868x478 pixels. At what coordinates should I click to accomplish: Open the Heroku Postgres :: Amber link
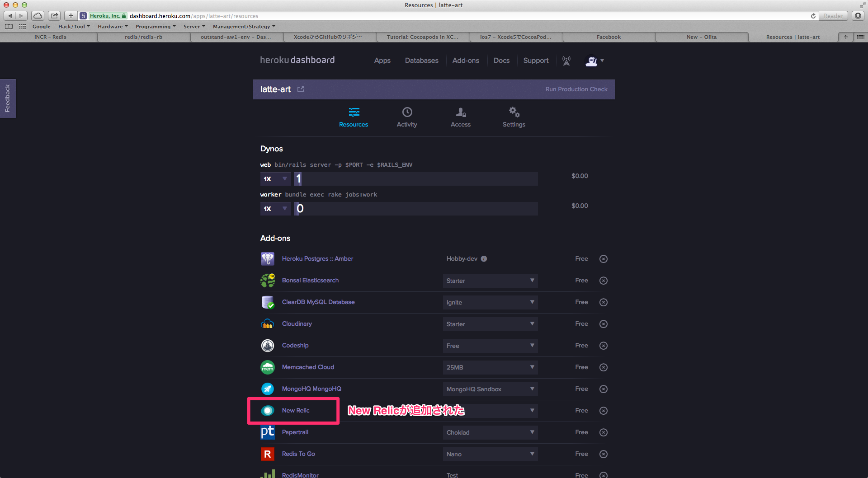(317, 259)
